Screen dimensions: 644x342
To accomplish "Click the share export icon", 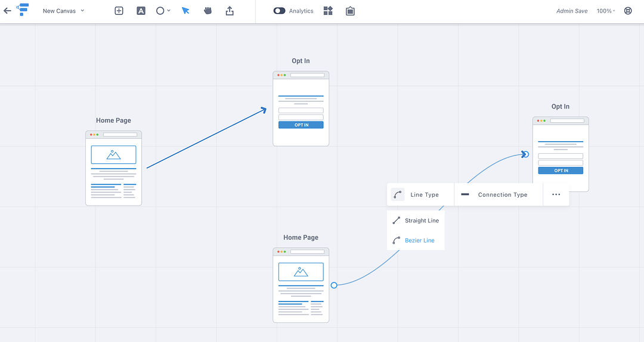I will click(230, 11).
